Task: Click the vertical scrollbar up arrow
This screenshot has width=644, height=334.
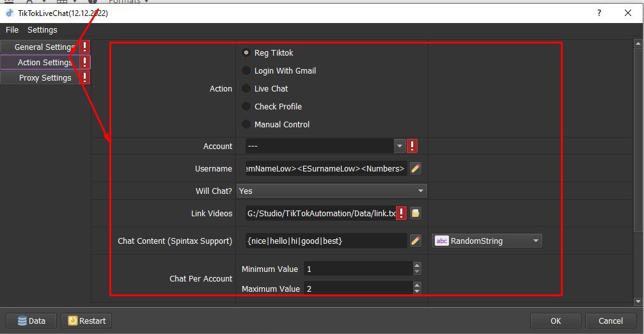Action: tap(638, 43)
